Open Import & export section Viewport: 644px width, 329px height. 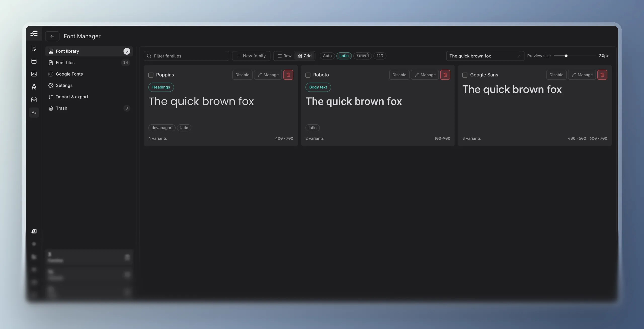[89, 97]
